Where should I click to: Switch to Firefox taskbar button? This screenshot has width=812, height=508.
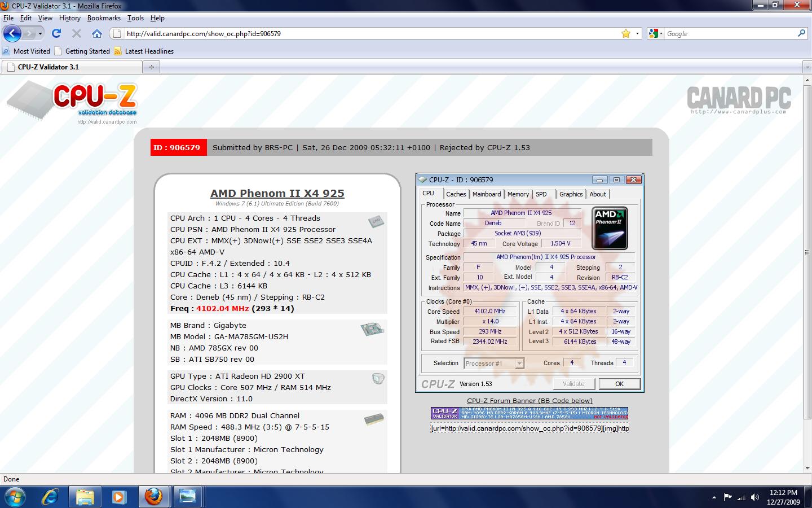[x=153, y=497]
